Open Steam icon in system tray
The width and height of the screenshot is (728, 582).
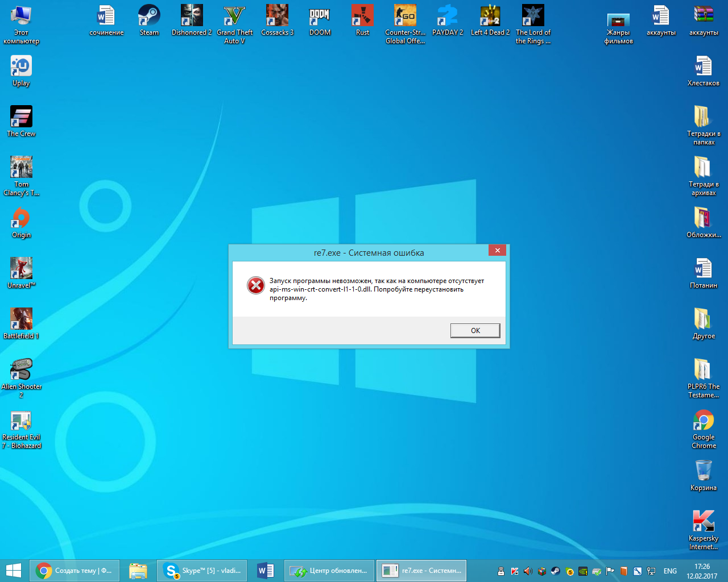pyautogui.click(x=556, y=571)
